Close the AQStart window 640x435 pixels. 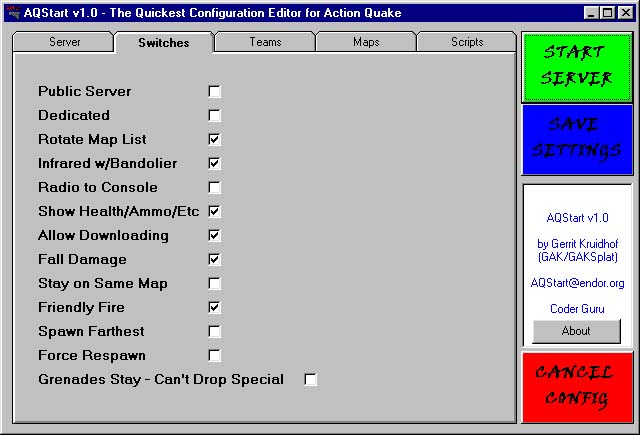click(625, 13)
